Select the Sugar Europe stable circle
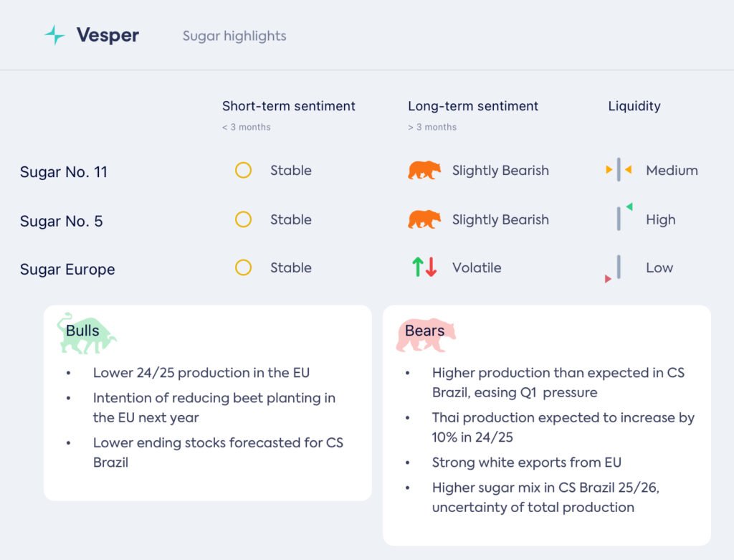The height and width of the screenshot is (560, 734). tap(244, 267)
